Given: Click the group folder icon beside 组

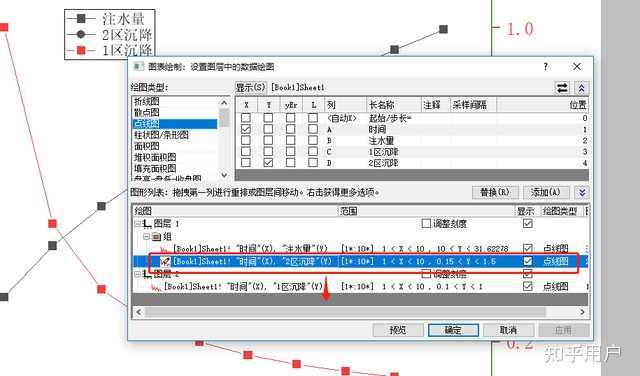Looking at the screenshot, I should [x=156, y=236].
